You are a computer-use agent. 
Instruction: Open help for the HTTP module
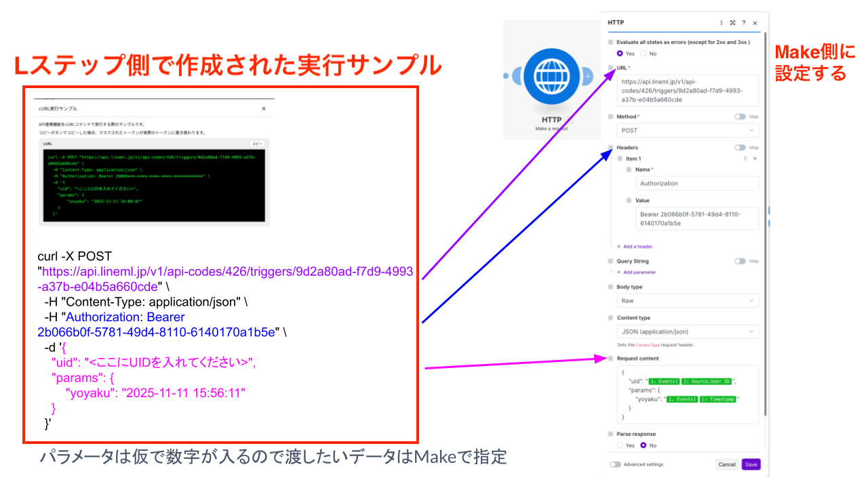[744, 23]
